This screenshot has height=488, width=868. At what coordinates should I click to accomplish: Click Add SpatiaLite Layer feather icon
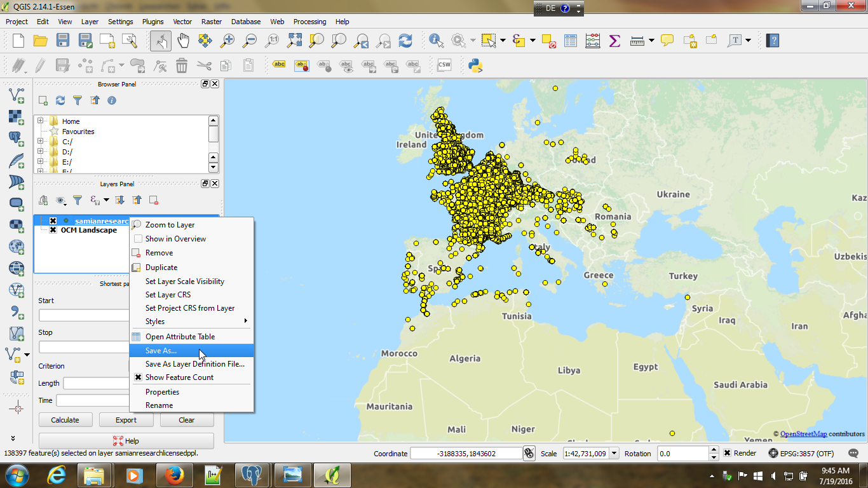pos(17,161)
